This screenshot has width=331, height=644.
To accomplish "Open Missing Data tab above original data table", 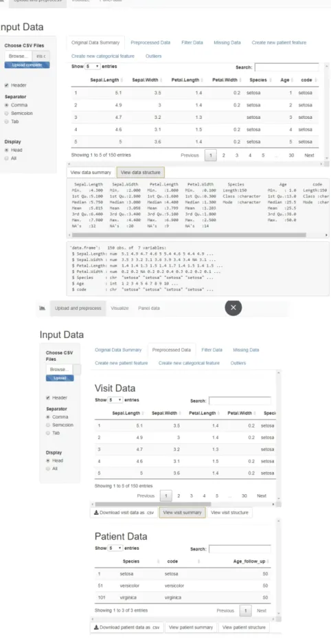I will pyautogui.click(x=227, y=43).
